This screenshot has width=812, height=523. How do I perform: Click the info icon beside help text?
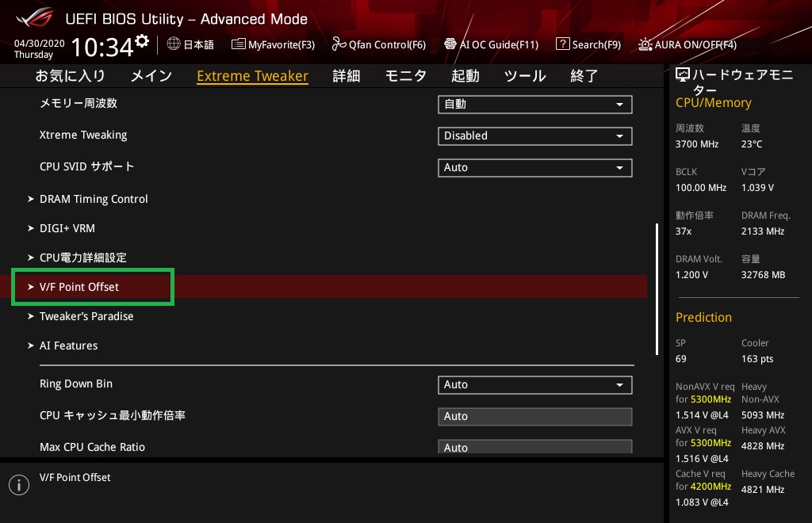coord(19,485)
